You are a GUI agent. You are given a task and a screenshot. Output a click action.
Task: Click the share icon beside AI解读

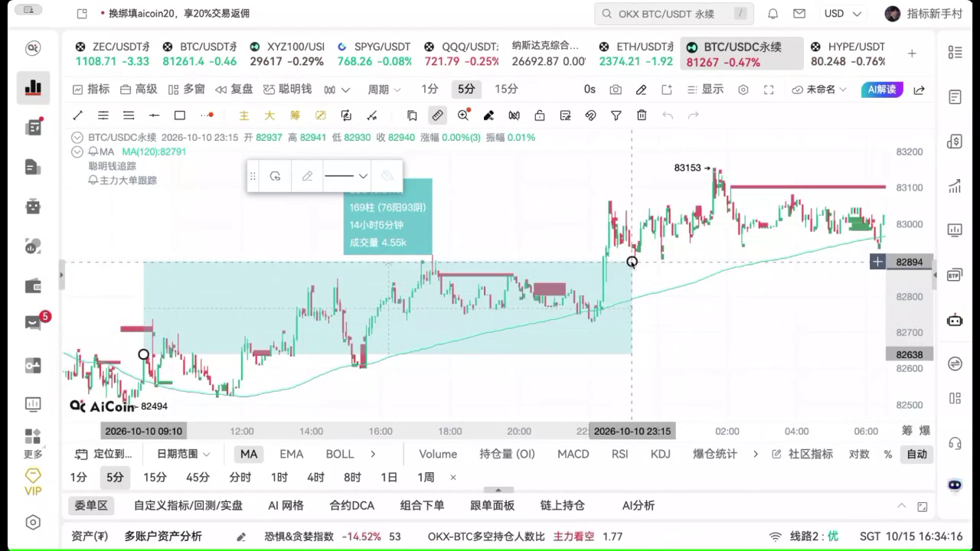click(920, 90)
